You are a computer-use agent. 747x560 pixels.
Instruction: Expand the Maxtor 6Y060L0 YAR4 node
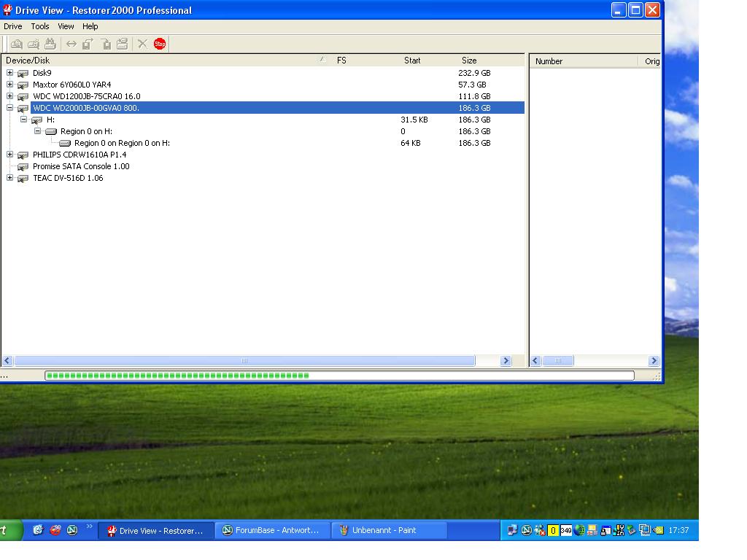[10, 85]
